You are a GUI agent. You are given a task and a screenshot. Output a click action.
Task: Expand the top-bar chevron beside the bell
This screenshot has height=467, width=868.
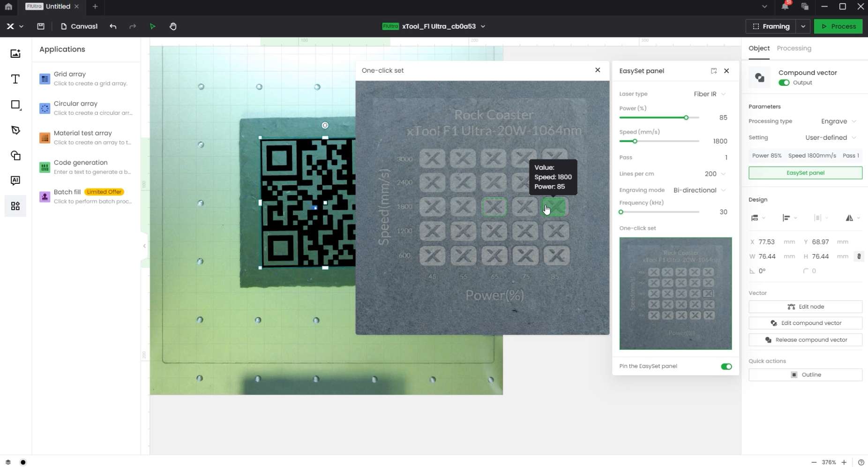pyautogui.click(x=764, y=7)
